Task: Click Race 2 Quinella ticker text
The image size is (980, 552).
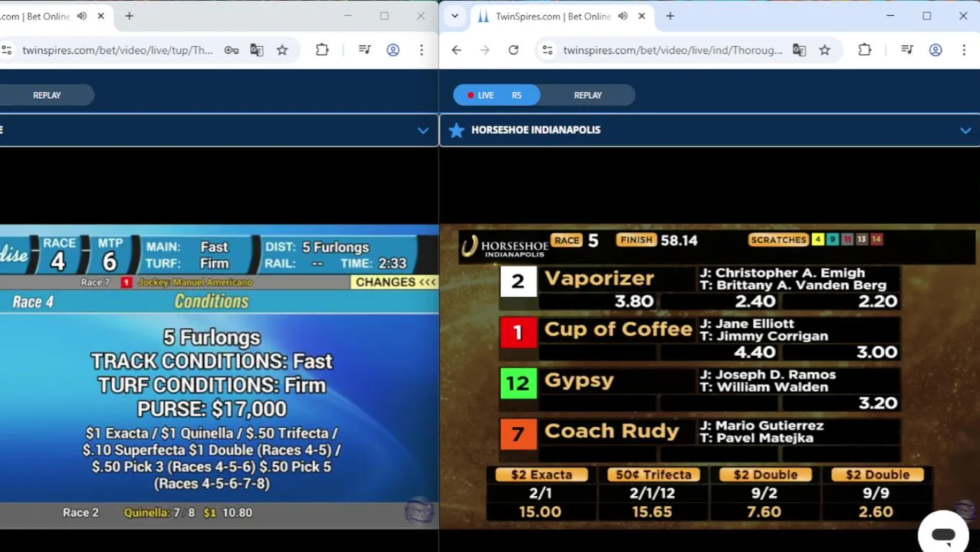Action: [x=157, y=512]
